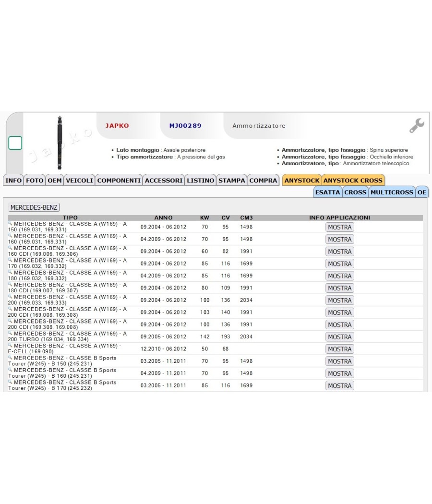Click magnifier icon of the B 150 row
Viewport: 432px width, 504px height.
pyautogui.click(x=10, y=358)
